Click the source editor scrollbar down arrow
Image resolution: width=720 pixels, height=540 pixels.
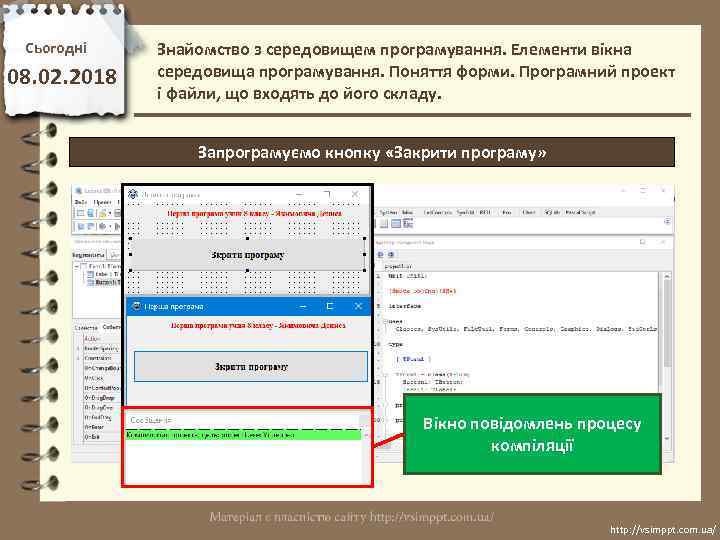coord(667,438)
